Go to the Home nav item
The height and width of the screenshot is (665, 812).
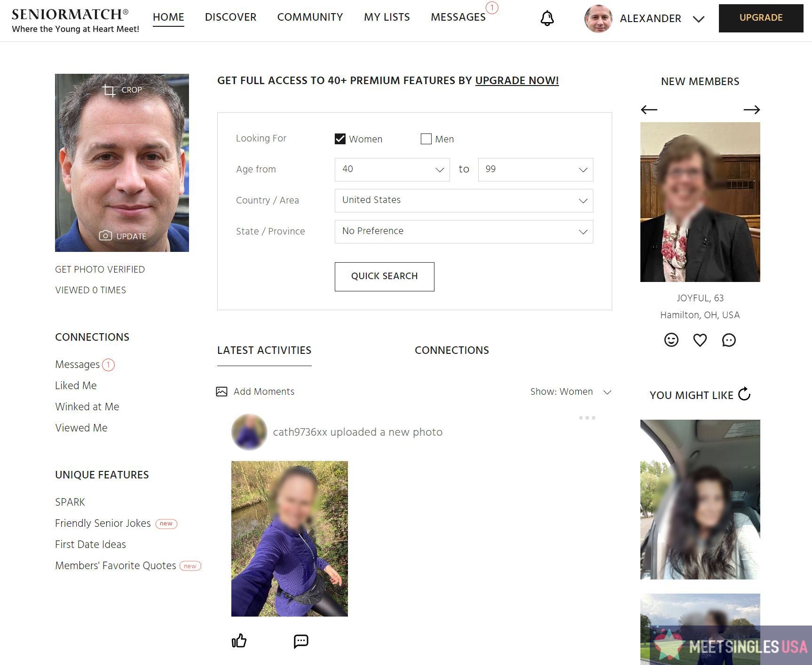pyautogui.click(x=168, y=17)
